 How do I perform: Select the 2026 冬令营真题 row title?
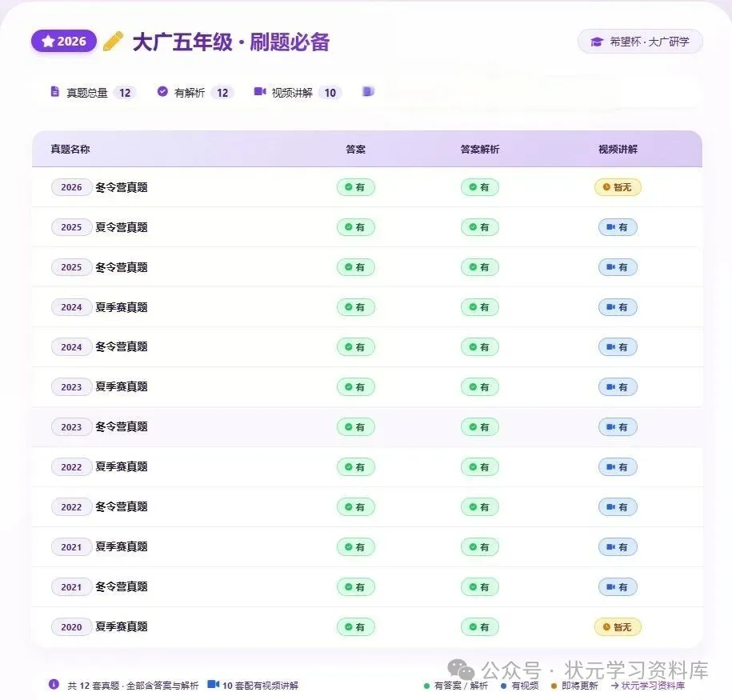coord(122,187)
